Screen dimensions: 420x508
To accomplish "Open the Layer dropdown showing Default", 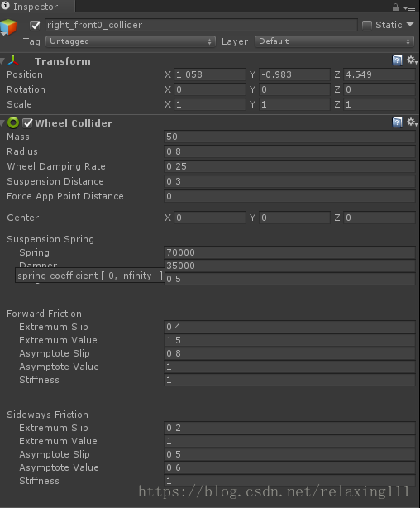I will click(335, 41).
